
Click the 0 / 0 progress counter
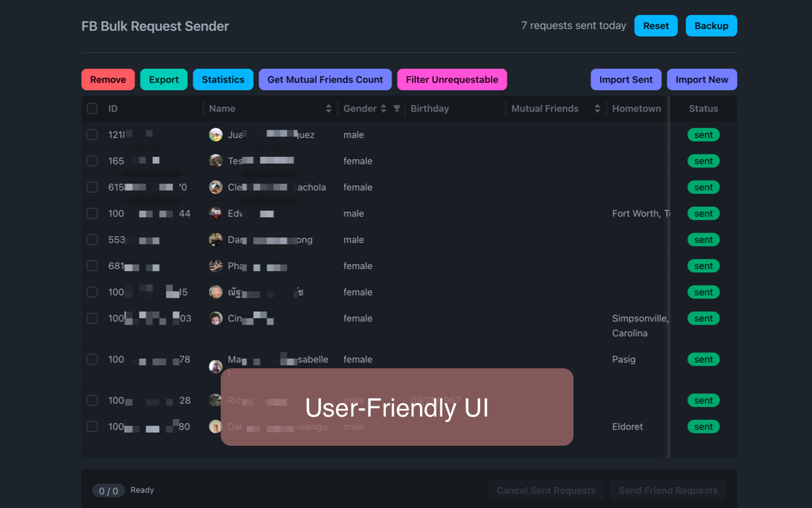108,491
